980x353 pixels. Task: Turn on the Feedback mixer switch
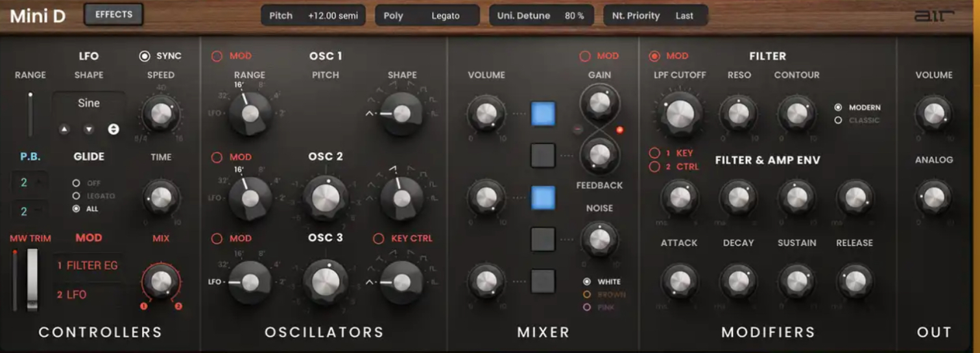[x=543, y=156]
